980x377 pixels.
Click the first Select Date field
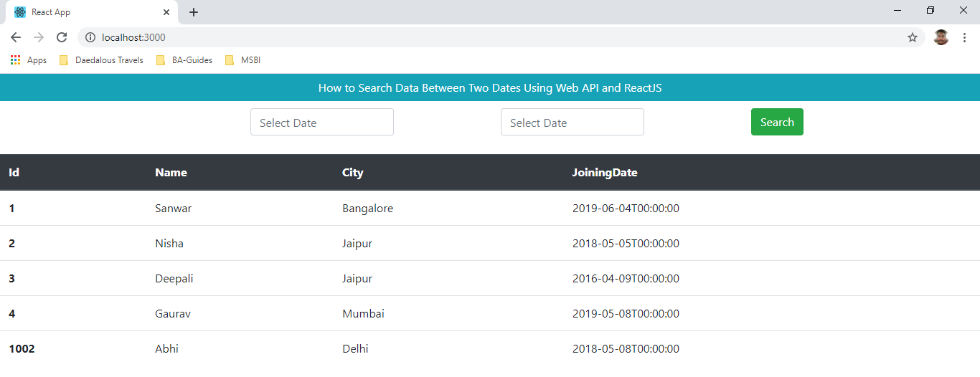tap(322, 123)
